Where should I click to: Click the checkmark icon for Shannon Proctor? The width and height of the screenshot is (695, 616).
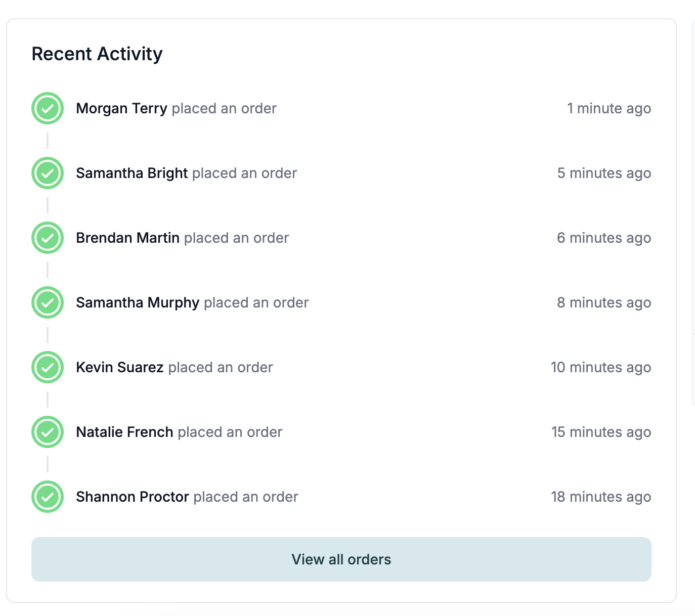(48, 497)
